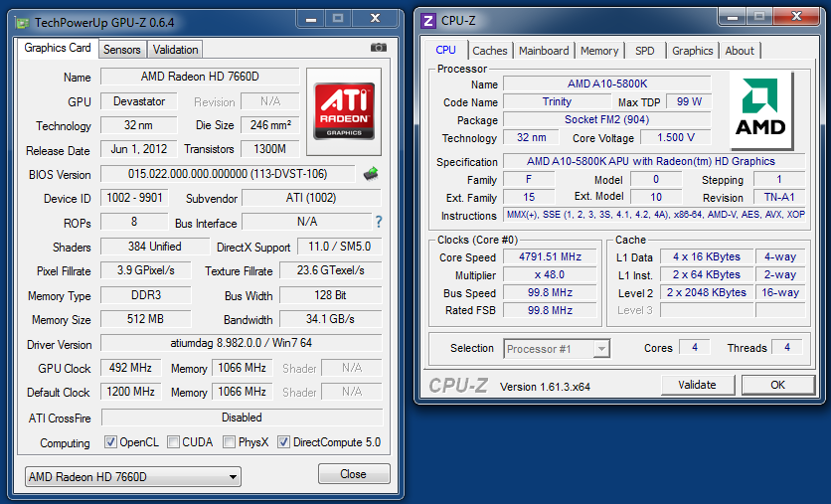Click the Bus Interface question mark icon
Image resolution: width=831 pixels, height=504 pixels.
click(x=379, y=222)
